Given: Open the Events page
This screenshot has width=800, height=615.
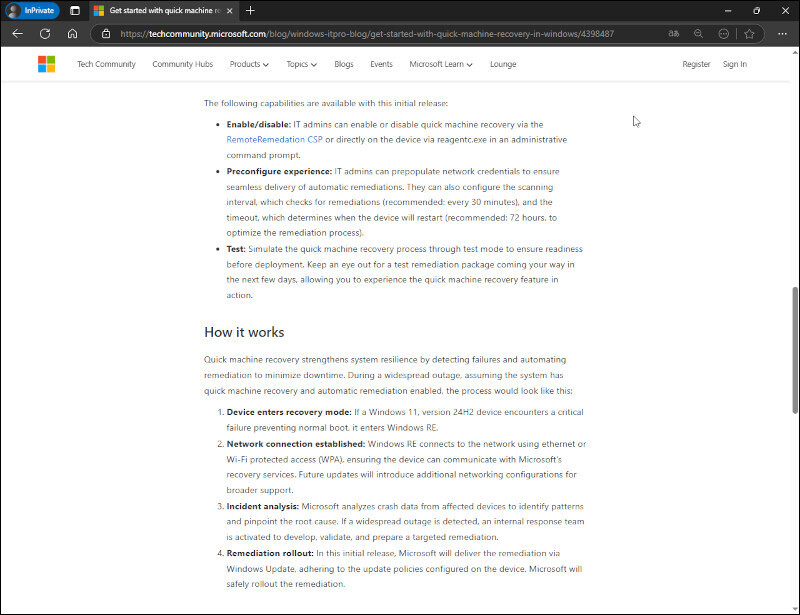Looking at the screenshot, I should tap(382, 64).
